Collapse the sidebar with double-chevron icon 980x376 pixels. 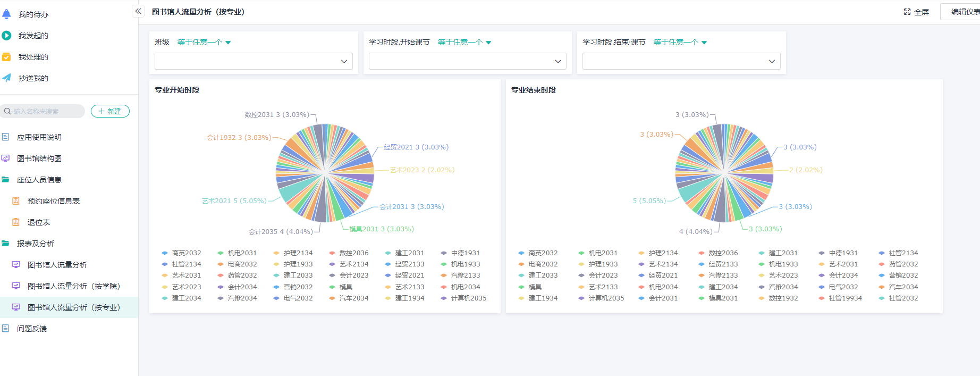pyautogui.click(x=138, y=11)
